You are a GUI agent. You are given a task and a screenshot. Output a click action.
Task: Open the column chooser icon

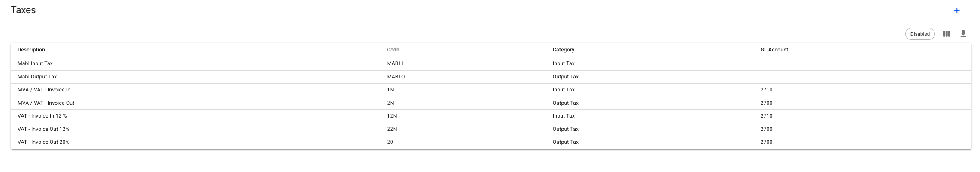[x=947, y=34]
